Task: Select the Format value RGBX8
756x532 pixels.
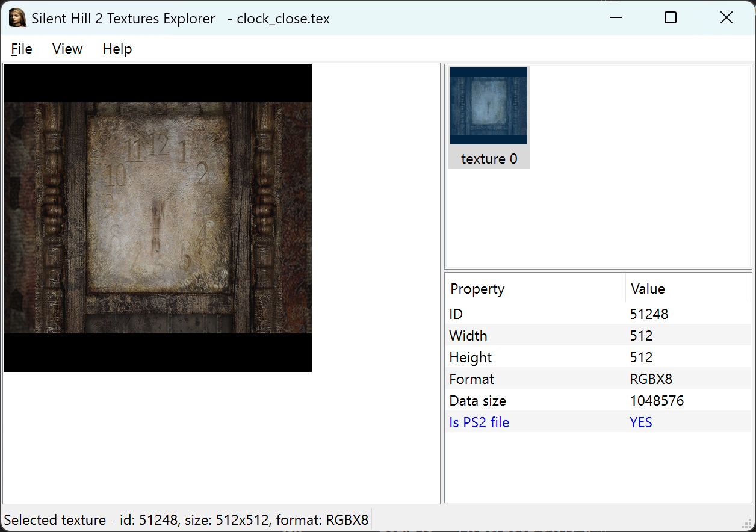Action: 651,379
